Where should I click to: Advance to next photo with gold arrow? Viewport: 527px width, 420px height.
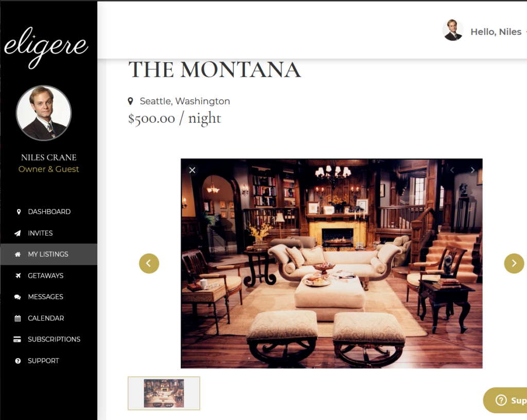[x=514, y=264]
